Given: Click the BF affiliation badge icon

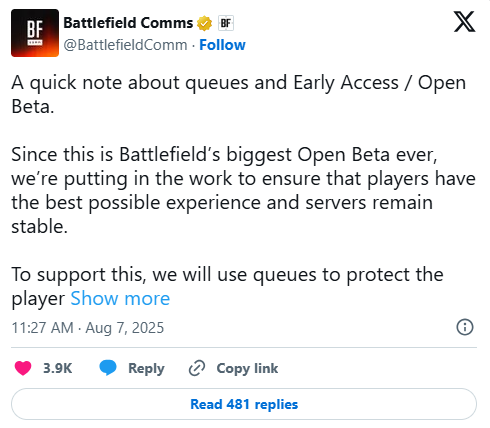Looking at the screenshot, I should 226,23.
